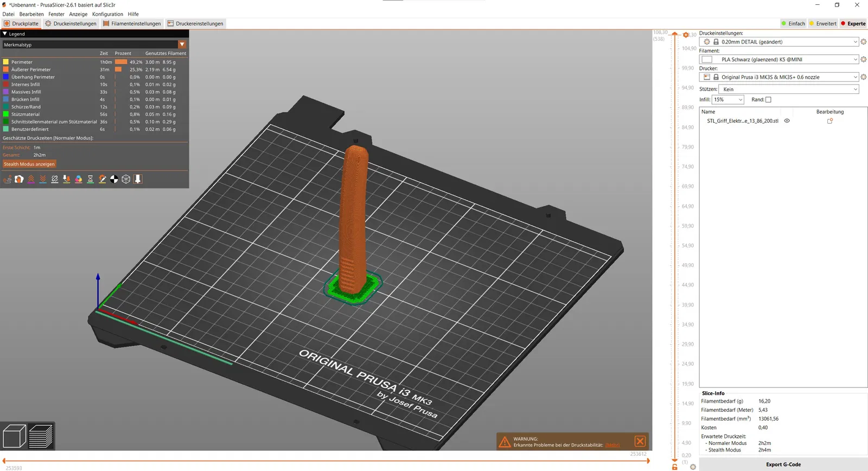Image resolution: width=868 pixels, height=471 pixels.
Task: Switch to 3D editor view cube icon
Action: click(15, 436)
